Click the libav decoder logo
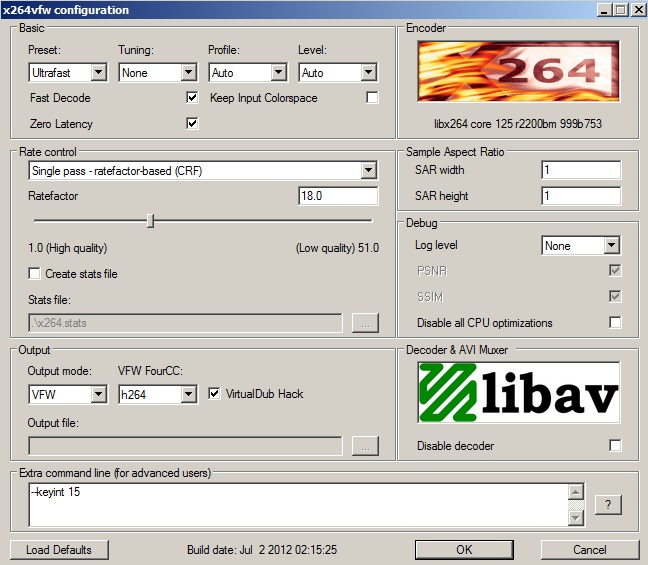The image size is (648, 565). click(518, 392)
